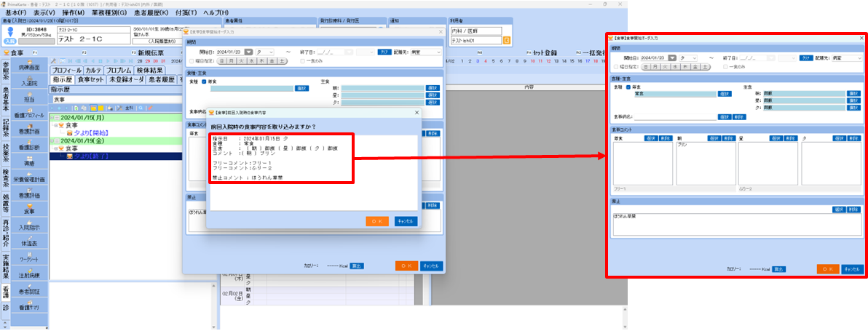Open ワークシート in the sidebar
The height and width of the screenshot is (331, 868).
point(29,255)
